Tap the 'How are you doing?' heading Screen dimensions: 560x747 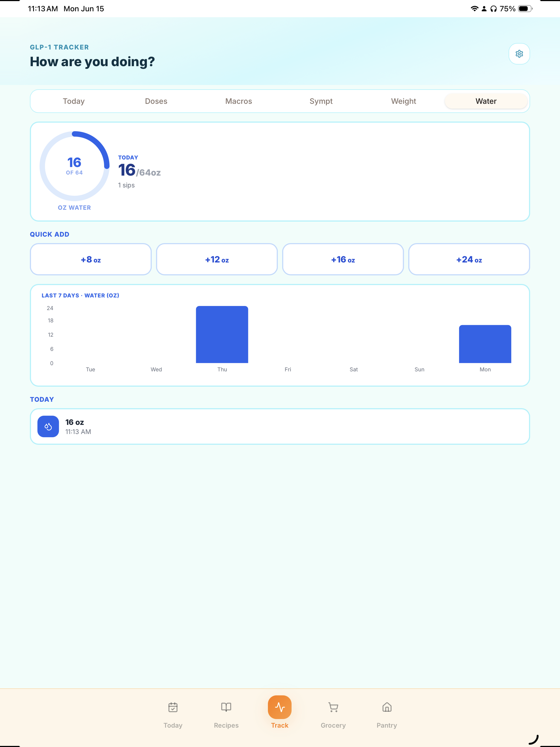(92, 62)
